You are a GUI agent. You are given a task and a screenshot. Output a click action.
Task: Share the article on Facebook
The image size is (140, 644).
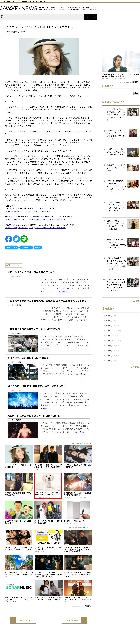[8, 239]
